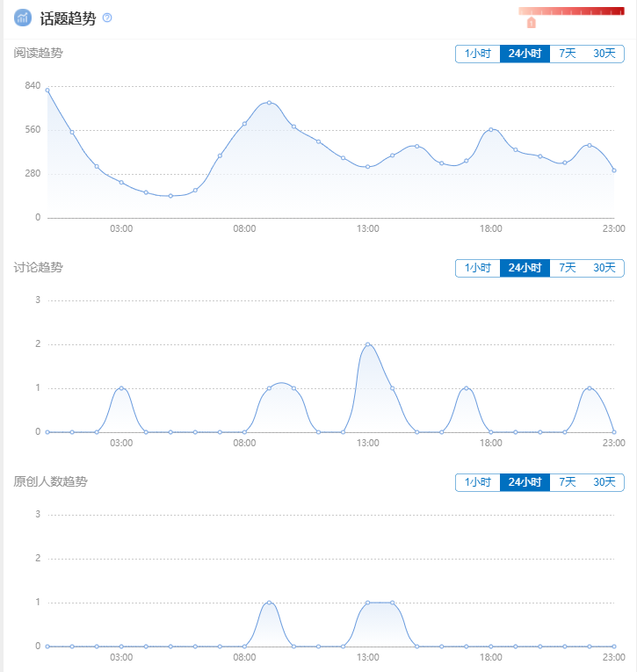Show 7天 range in 讨论趋势

point(568,268)
